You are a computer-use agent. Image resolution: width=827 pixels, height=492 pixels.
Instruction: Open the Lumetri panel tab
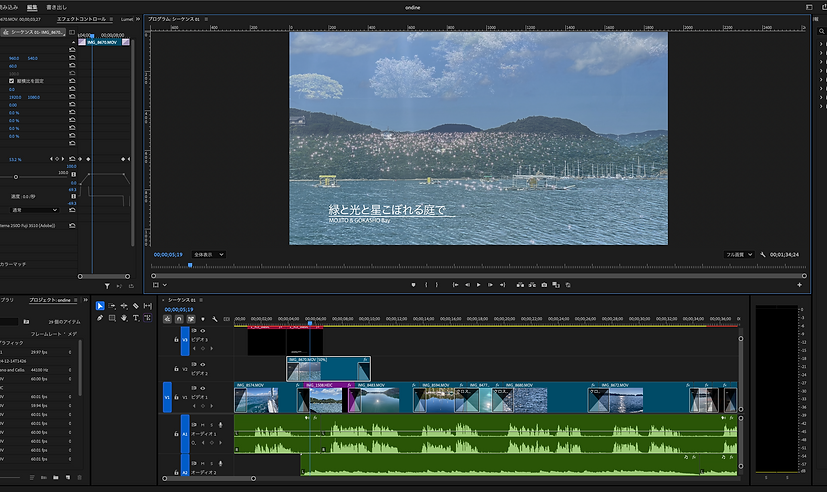[127, 19]
